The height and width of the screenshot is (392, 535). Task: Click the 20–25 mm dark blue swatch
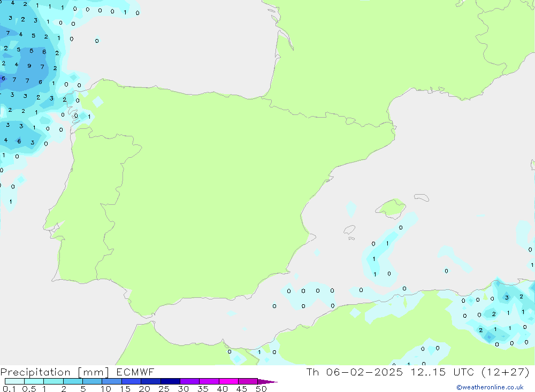(x=150, y=381)
